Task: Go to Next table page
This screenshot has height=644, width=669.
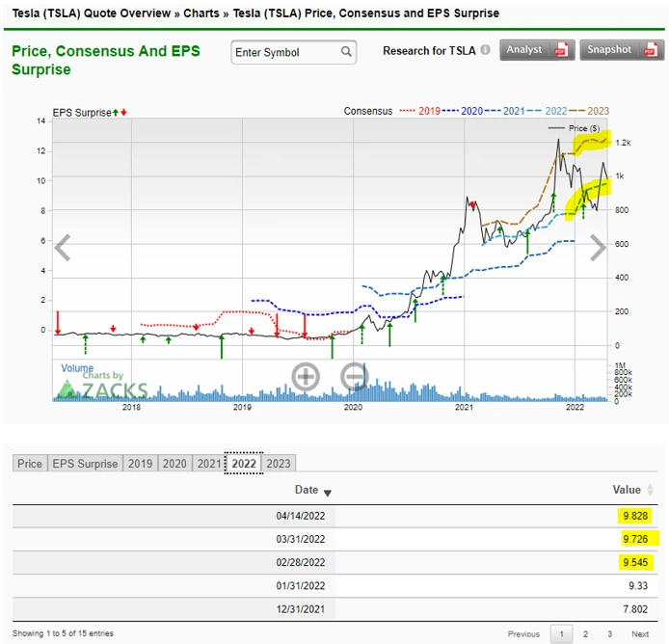Action: click(x=640, y=634)
